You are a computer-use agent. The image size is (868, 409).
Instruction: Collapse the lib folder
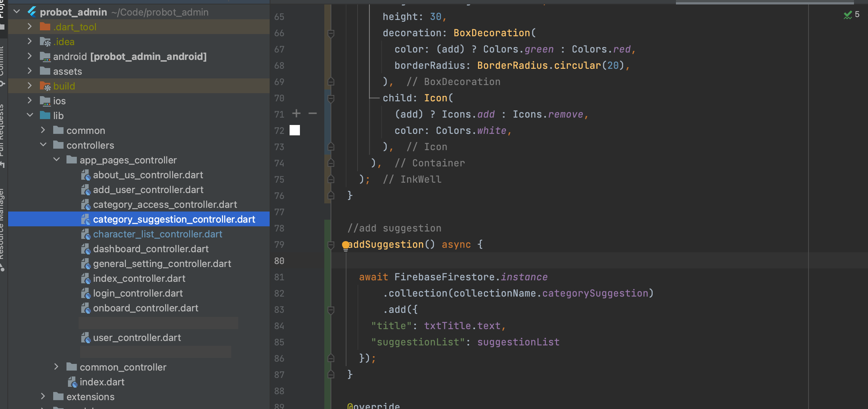30,115
